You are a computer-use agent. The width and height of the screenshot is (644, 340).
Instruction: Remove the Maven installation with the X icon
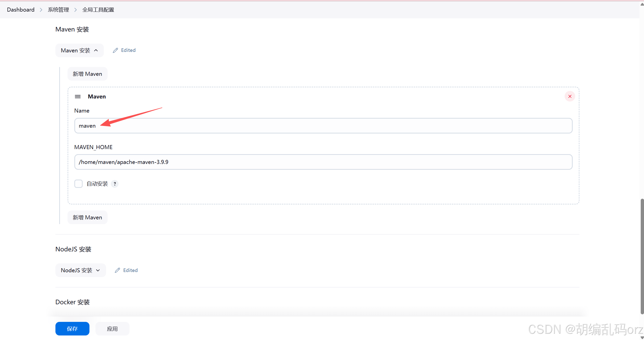click(570, 96)
